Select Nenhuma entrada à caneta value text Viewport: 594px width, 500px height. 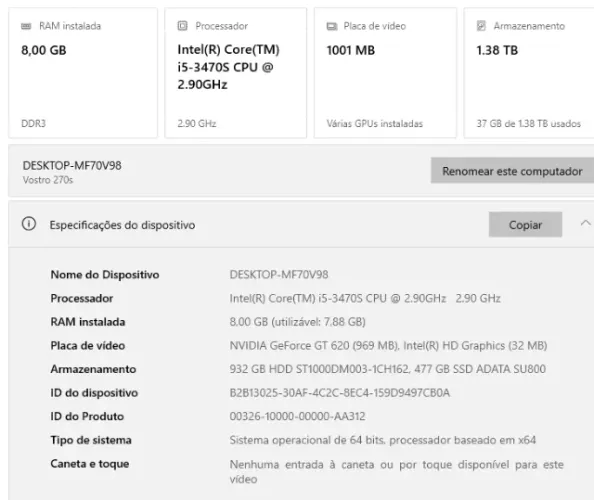(x=397, y=472)
